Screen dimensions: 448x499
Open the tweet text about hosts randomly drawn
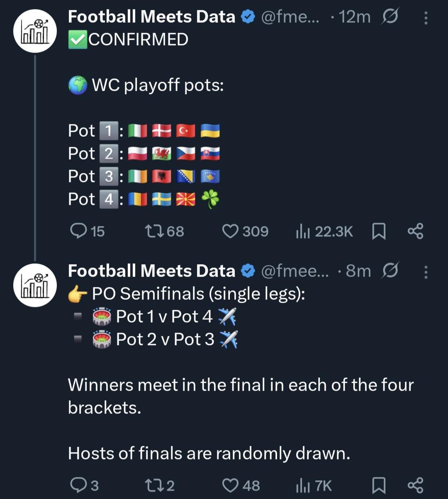[x=209, y=453]
